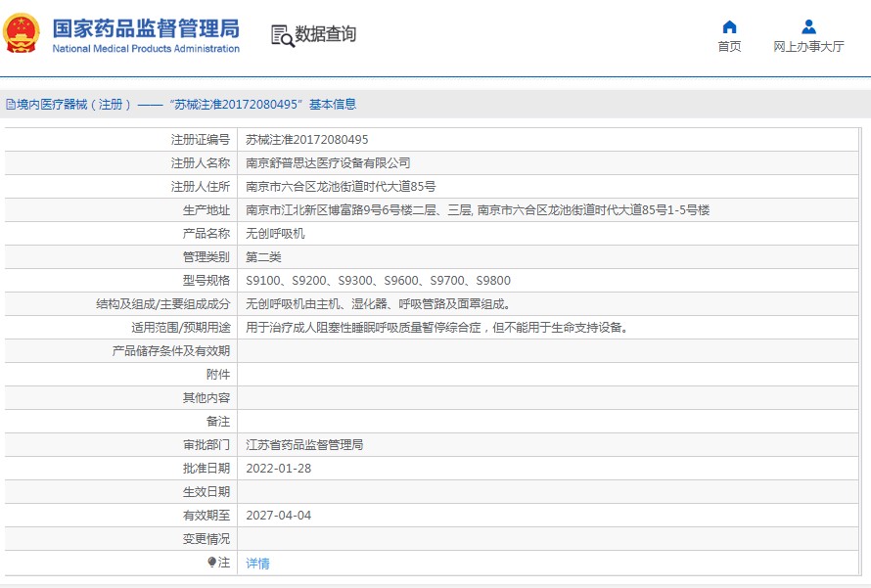
Task: Select management class 第二类
Action: (x=264, y=257)
